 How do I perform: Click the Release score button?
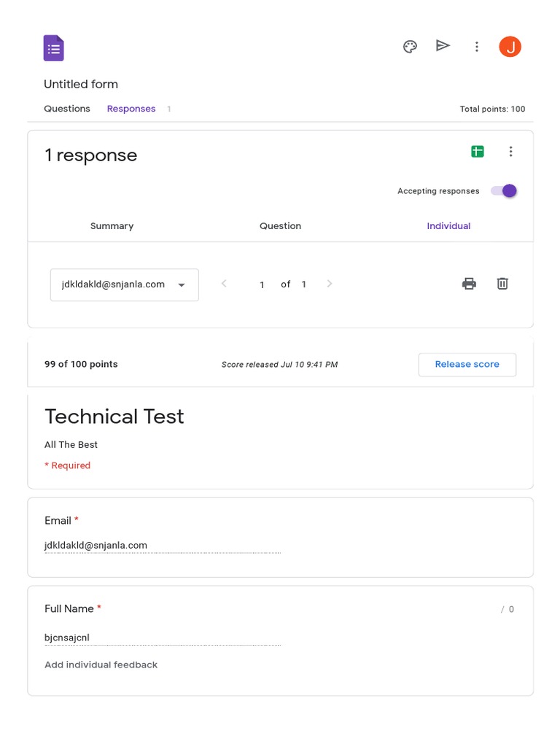467,365
